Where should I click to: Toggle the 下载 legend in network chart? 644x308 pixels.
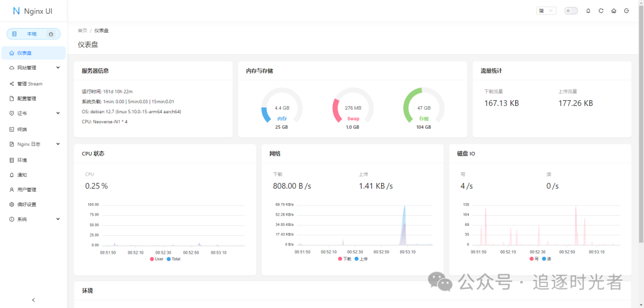point(344,259)
